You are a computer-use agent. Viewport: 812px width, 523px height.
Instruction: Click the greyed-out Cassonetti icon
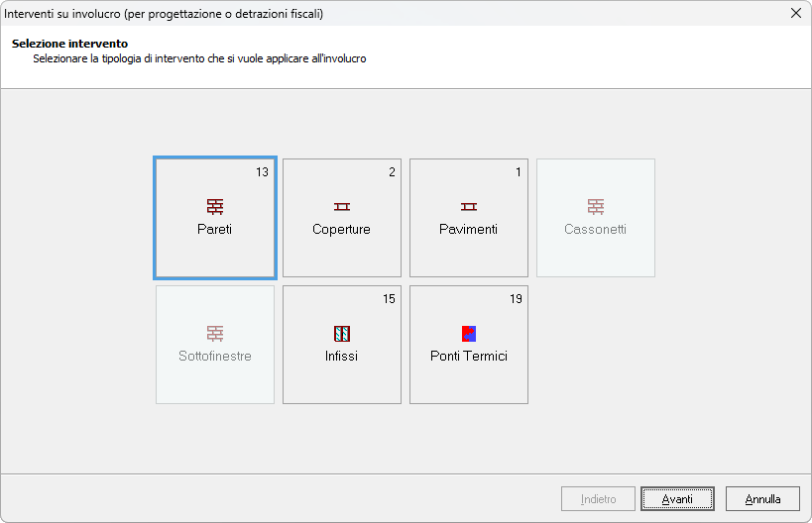pos(596,206)
